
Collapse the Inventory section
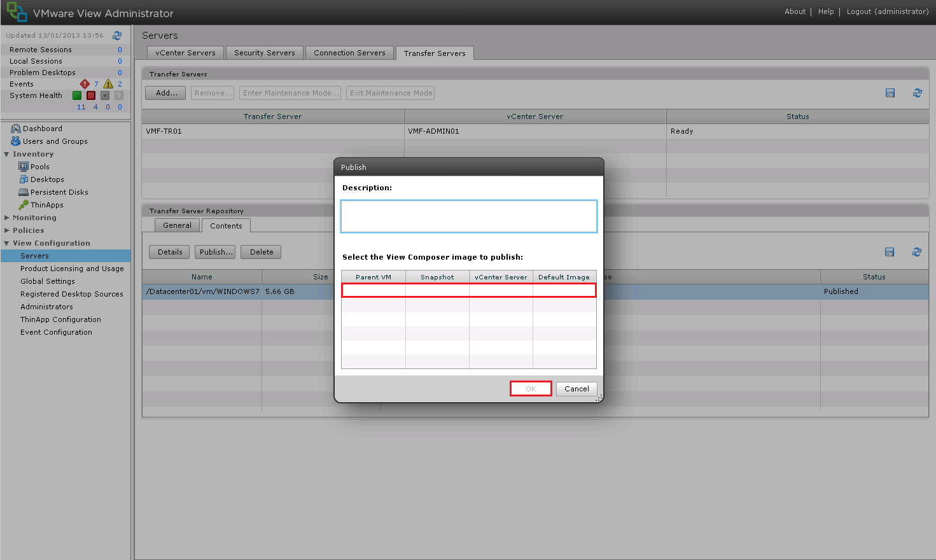(x=7, y=154)
